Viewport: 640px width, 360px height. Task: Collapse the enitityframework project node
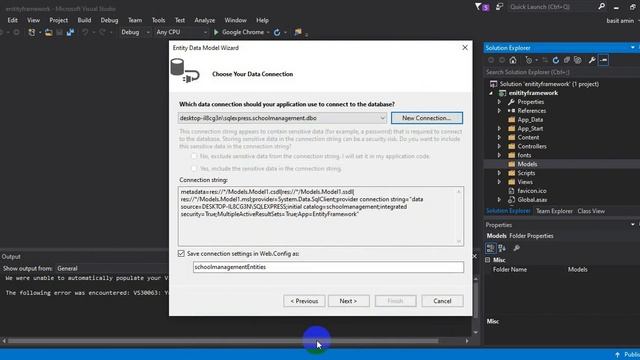[x=491, y=93]
